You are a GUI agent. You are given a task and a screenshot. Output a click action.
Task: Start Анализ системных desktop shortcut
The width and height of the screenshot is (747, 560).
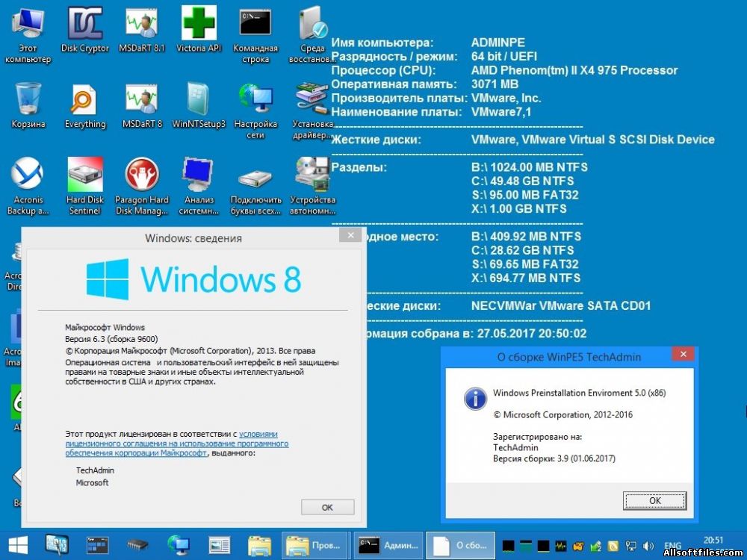point(199,187)
